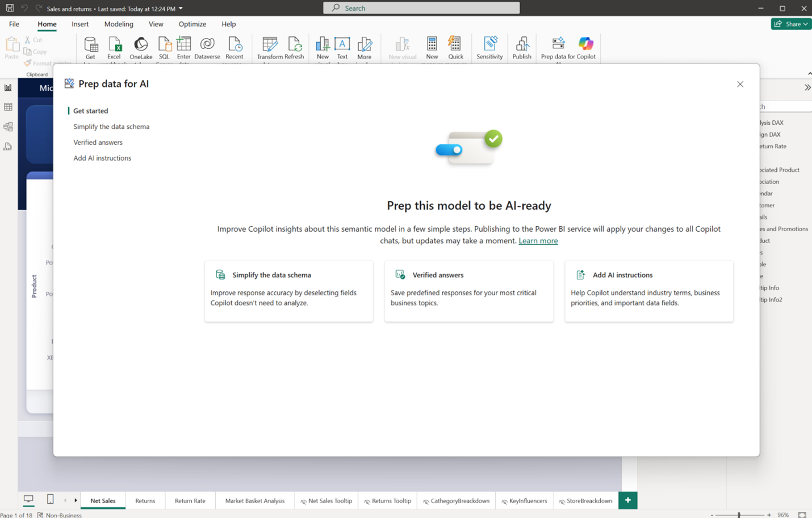Open Model view from the sidebar
Viewport: 812px width, 518px height.
pyautogui.click(x=8, y=126)
